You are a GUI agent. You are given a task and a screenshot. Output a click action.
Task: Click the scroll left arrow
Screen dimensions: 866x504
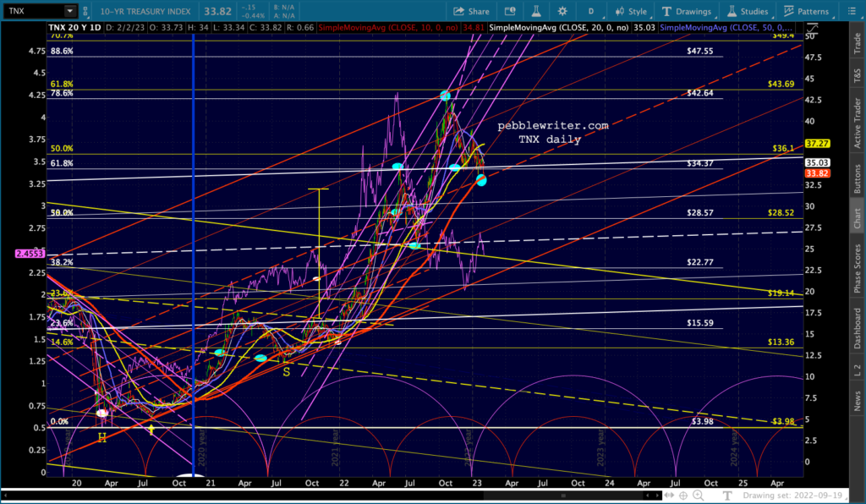point(649,496)
